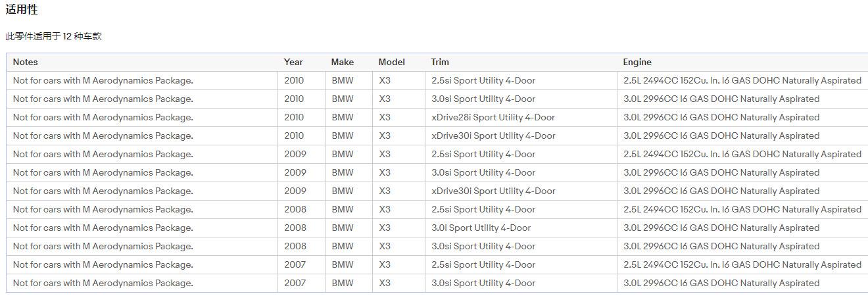
Task: Click the notes cell in the 3.0i row
Action: [x=103, y=228]
